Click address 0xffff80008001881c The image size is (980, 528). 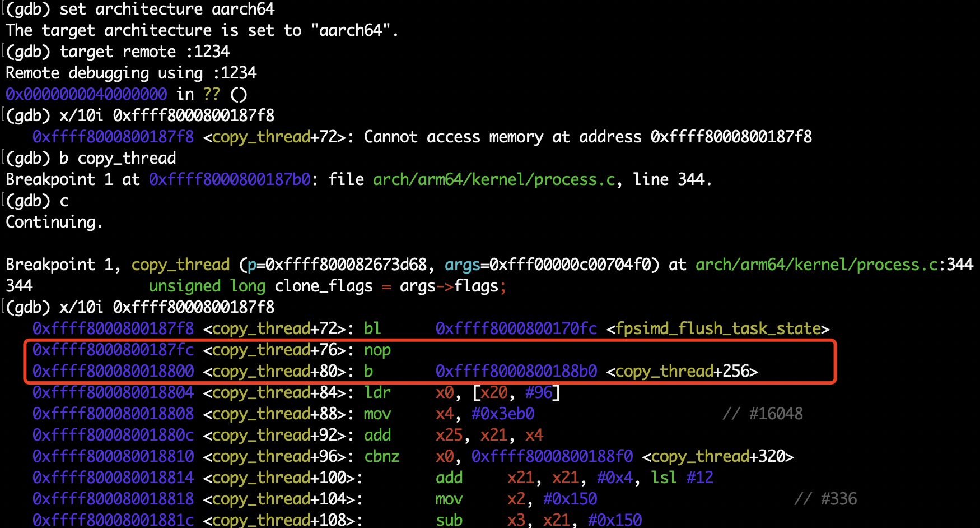(113, 520)
